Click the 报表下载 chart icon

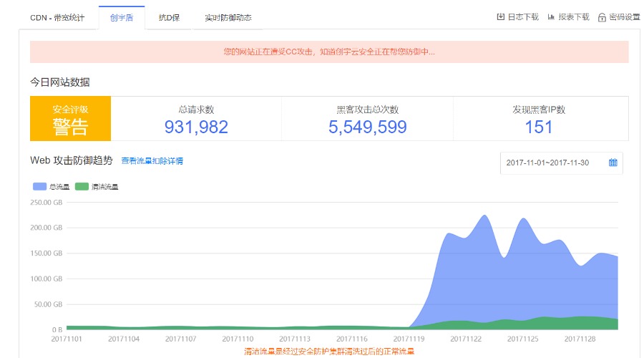[551, 17]
